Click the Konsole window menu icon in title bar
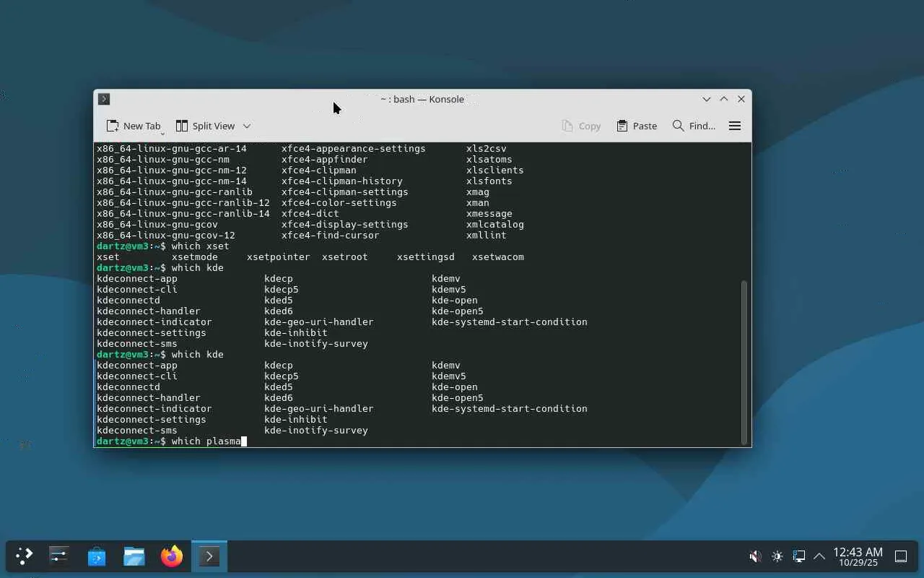This screenshot has width=924, height=578. click(104, 99)
